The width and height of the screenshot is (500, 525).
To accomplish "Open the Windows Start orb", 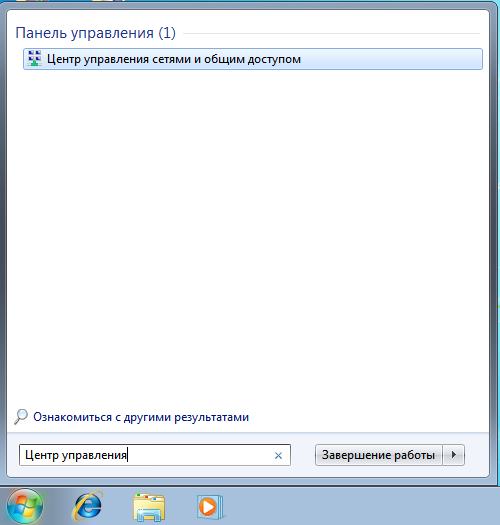I will coord(24,507).
